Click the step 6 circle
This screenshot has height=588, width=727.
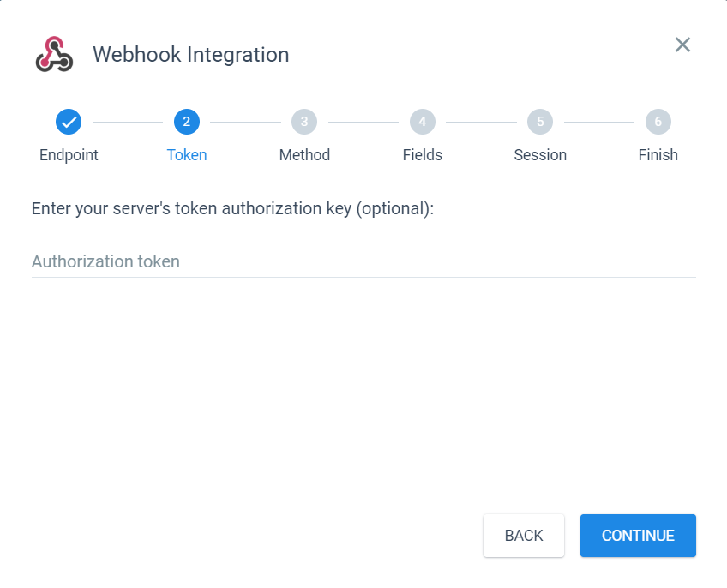[658, 122]
